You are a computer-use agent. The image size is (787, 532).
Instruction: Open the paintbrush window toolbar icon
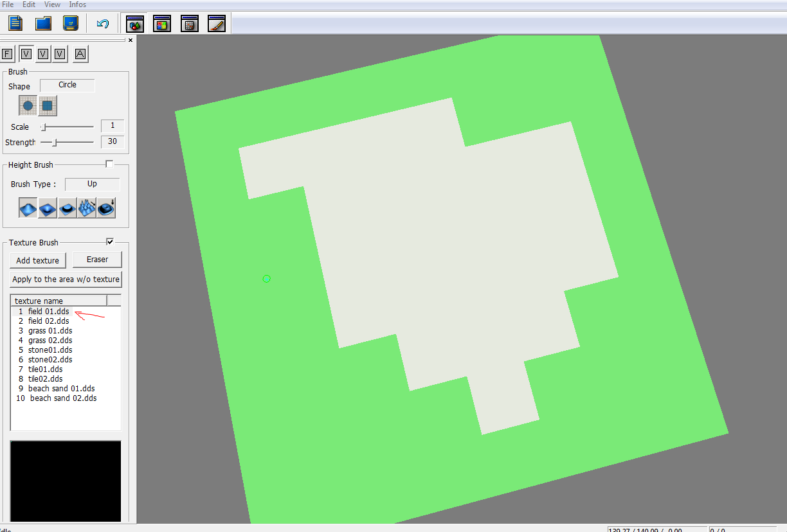click(217, 24)
